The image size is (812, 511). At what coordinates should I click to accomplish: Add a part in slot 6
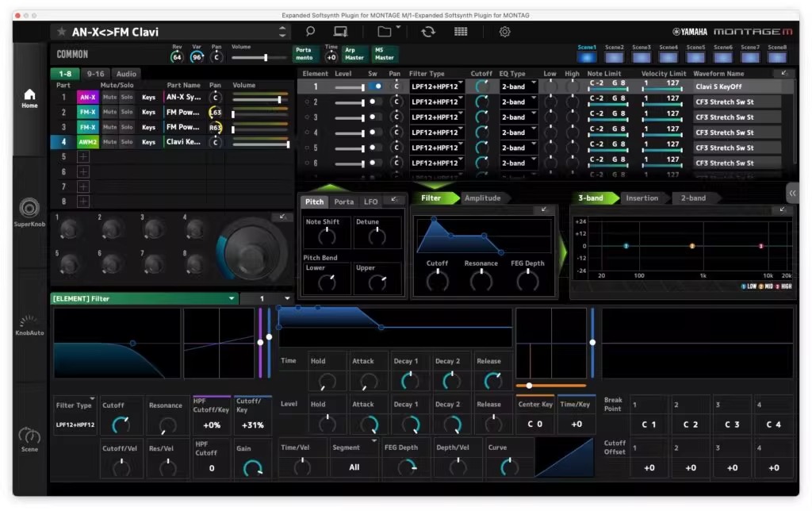(x=82, y=171)
